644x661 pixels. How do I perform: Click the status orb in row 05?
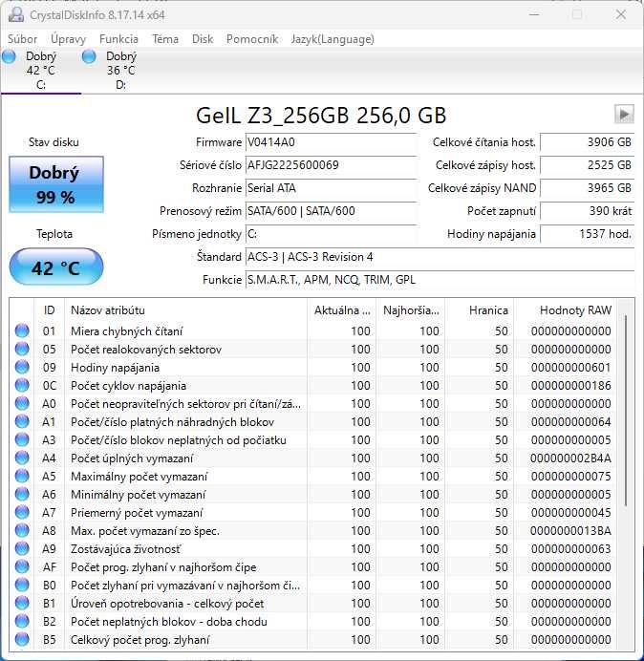click(x=22, y=349)
